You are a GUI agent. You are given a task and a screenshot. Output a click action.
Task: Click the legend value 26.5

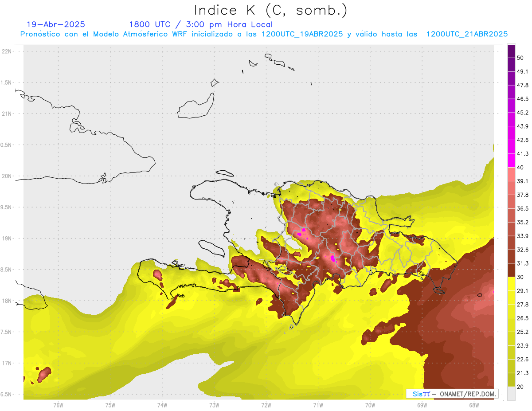(x=523, y=318)
